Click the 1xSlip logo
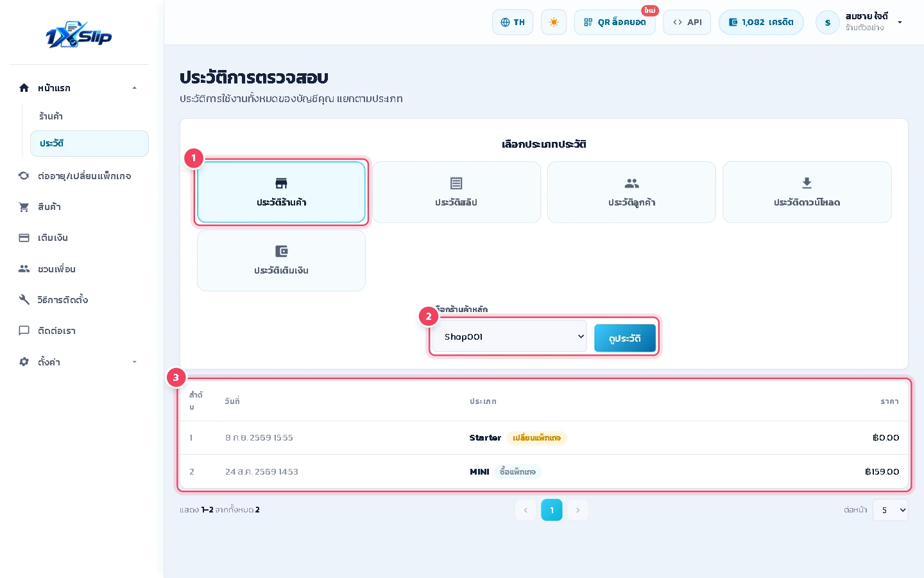 pyautogui.click(x=78, y=35)
